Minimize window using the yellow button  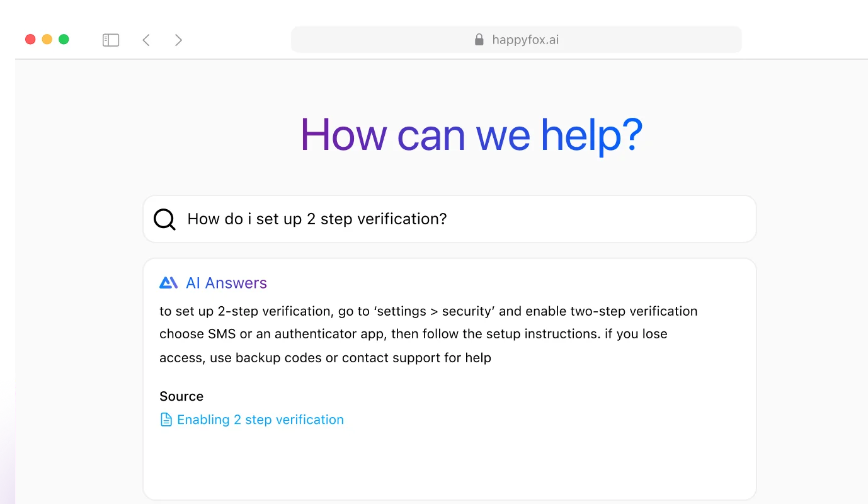pos(47,40)
